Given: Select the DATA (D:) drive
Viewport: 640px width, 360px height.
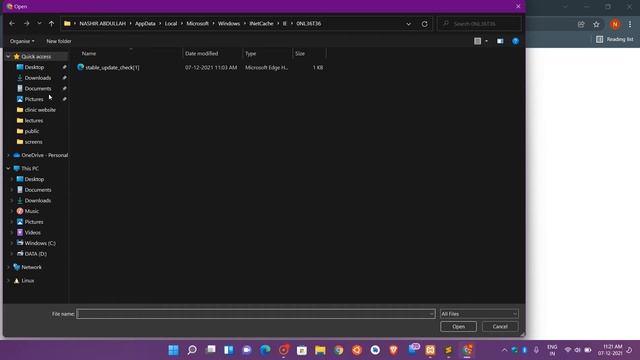Looking at the screenshot, I should coord(36,253).
